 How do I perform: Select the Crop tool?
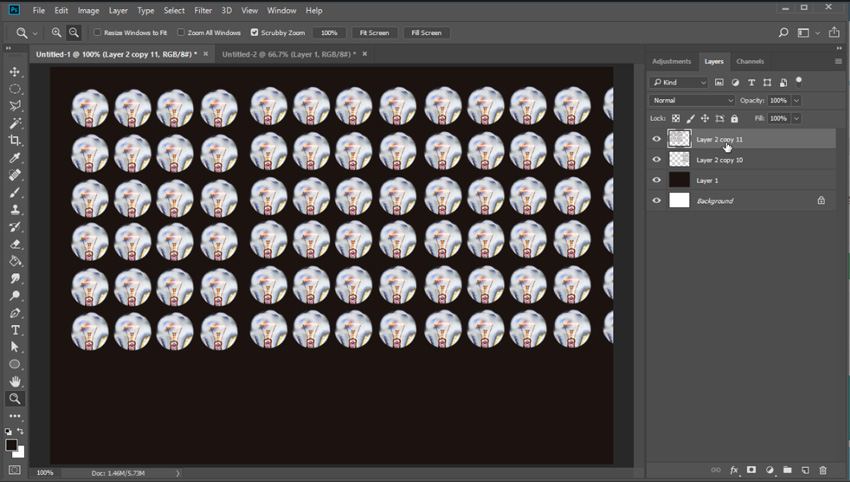click(15, 140)
